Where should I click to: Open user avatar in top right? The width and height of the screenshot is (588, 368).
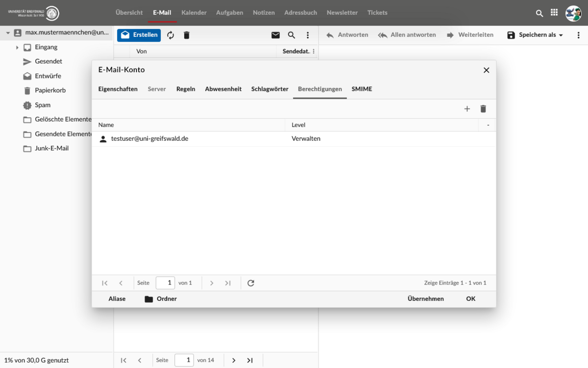tap(573, 13)
